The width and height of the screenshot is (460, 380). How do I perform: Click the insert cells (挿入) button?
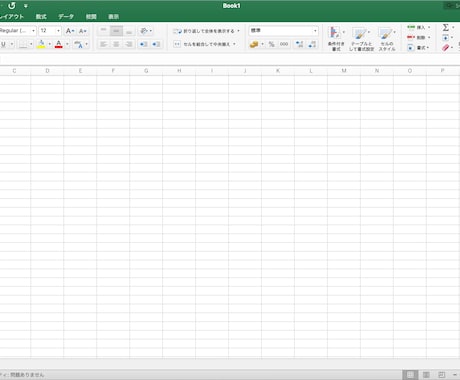tap(419, 27)
